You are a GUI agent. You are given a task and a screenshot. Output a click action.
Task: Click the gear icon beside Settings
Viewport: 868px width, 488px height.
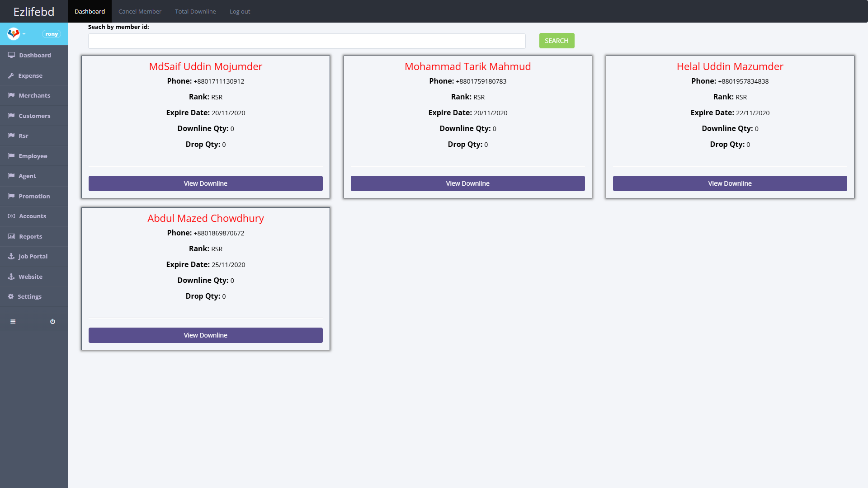(11, 296)
